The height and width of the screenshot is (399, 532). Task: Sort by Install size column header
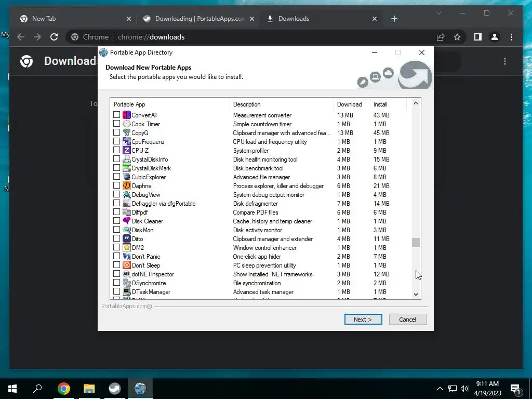click(388, 104)
